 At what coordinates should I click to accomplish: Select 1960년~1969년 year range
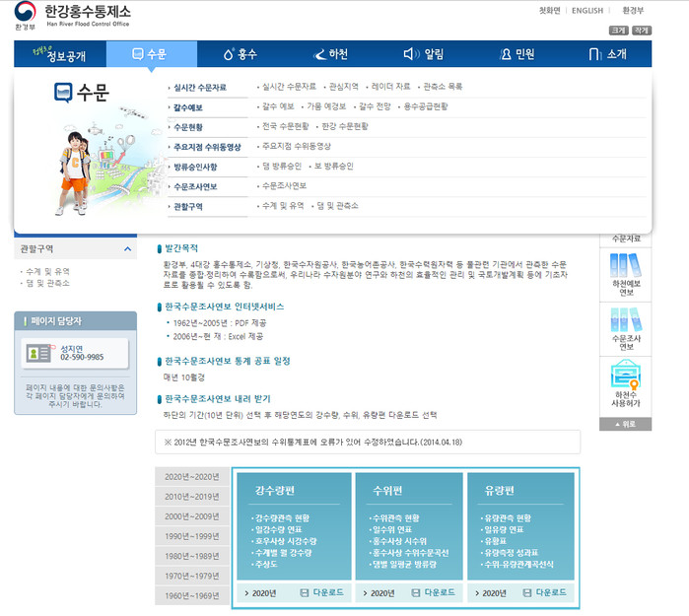pos(191,595)
